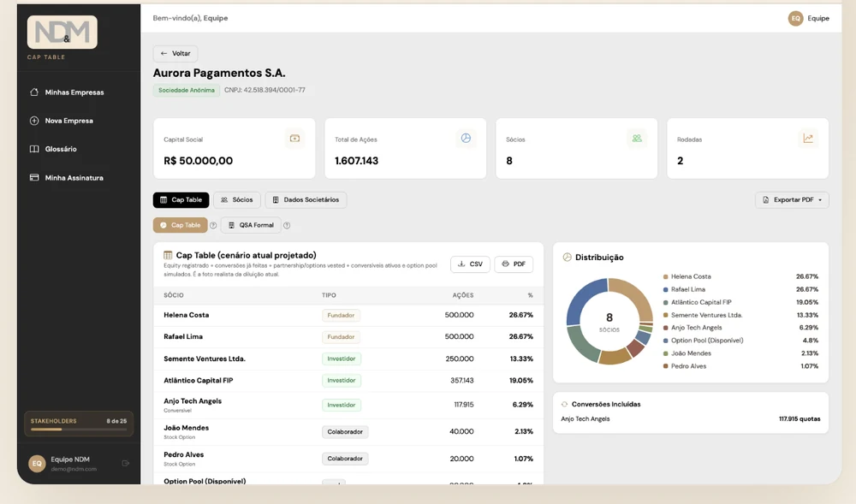The width and height of the screenshot is (856, 504).
Task: Click the Sócios people icon
Action: 637,139
